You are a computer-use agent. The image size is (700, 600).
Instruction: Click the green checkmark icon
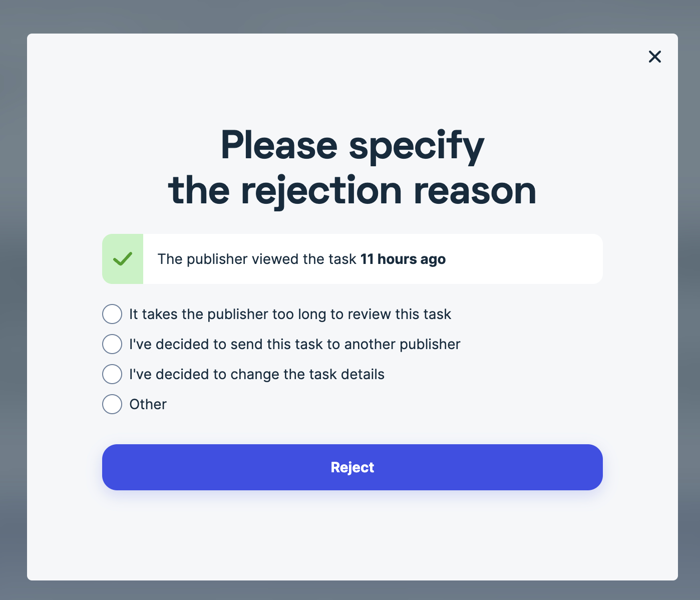coord(123,259)
